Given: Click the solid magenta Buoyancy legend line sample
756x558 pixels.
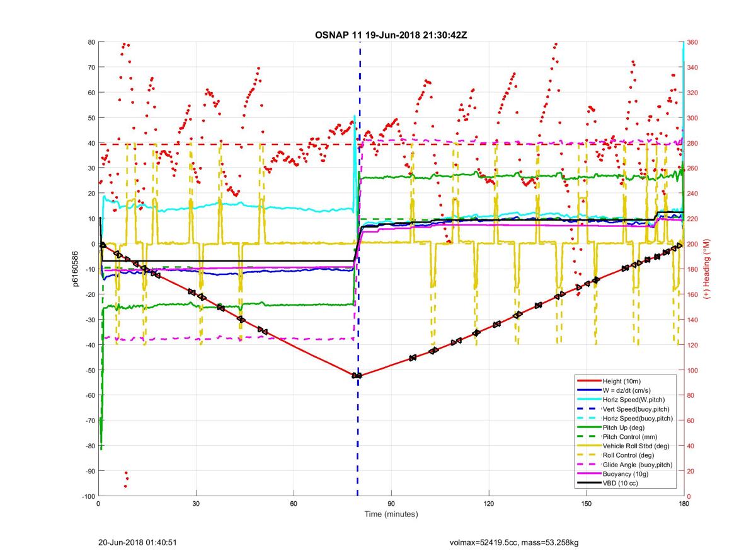Looking at the screenshot, I should 589,474.
